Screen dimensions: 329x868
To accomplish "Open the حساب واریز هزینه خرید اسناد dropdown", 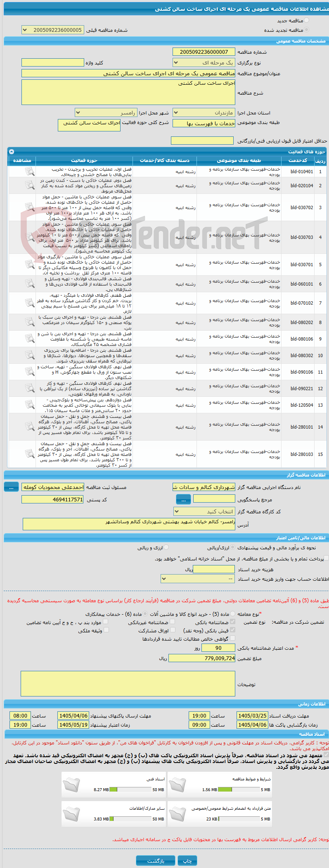I will point(198,579).
